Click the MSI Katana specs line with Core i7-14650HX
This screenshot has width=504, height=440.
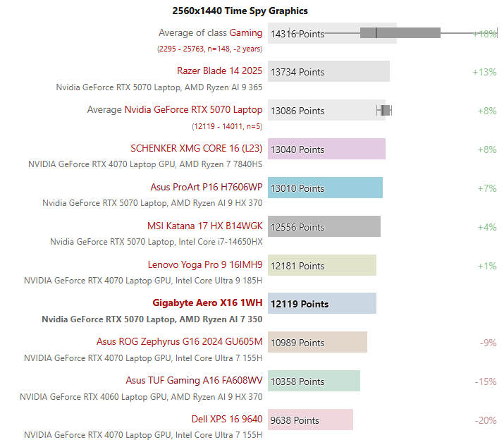156,242
